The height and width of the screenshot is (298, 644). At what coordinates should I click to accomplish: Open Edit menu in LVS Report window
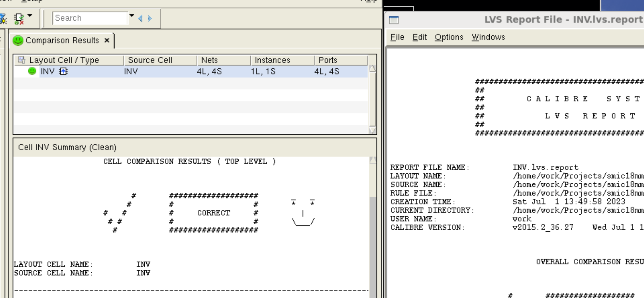(x=420, y=37)
